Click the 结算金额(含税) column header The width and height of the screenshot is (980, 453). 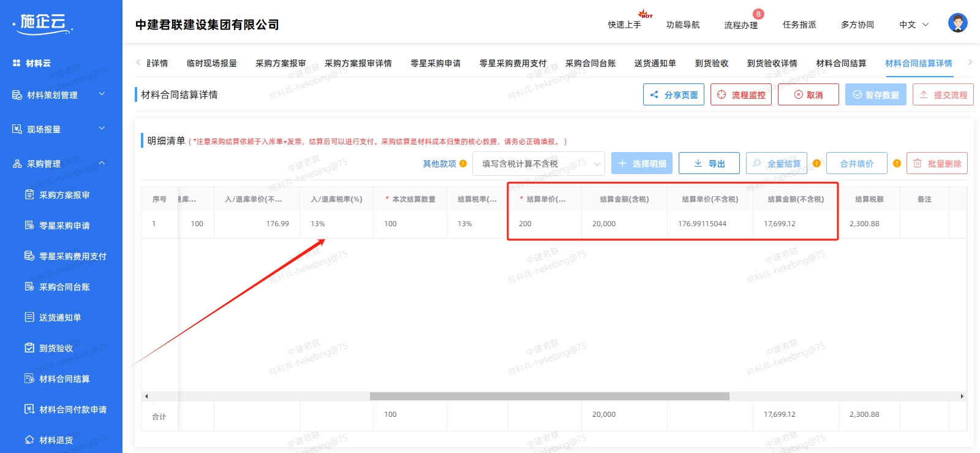pos(624,199)
